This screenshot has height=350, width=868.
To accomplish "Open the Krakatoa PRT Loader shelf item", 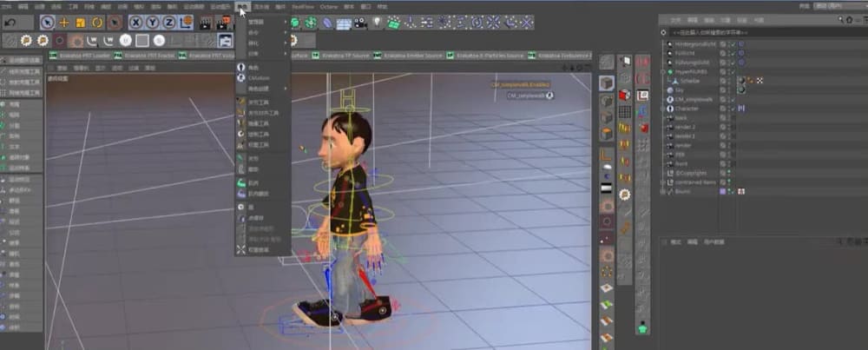I will pos(80,56).
